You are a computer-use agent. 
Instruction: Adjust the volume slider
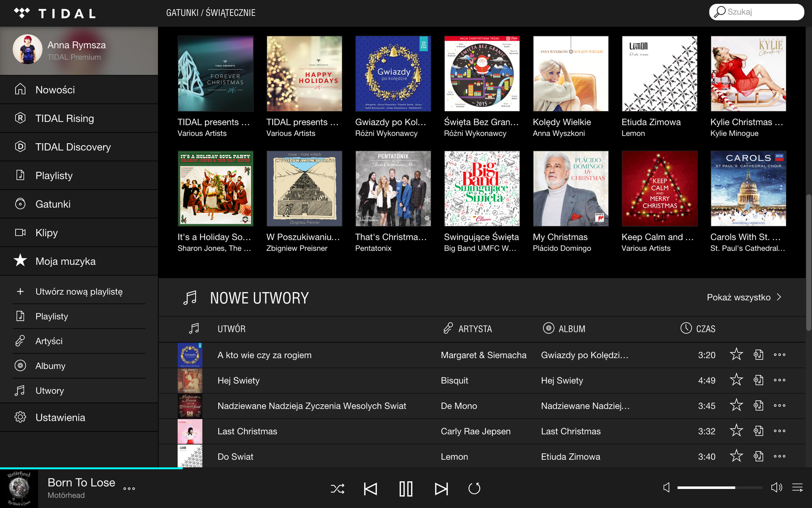(720, 488)
